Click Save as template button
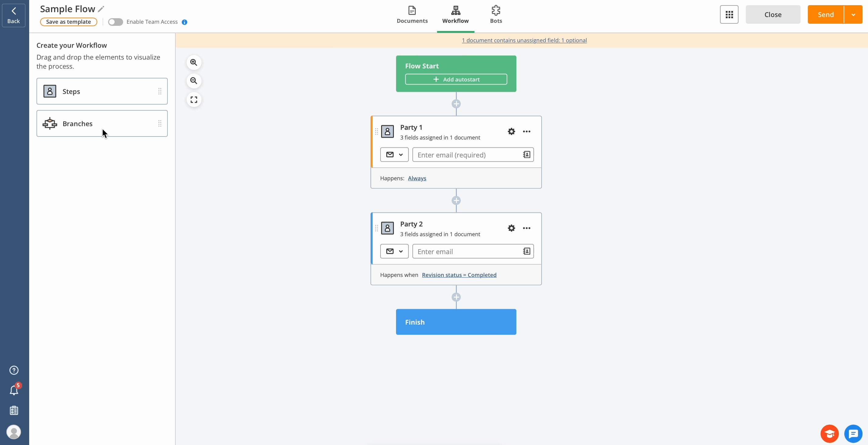 click(67, 22)
